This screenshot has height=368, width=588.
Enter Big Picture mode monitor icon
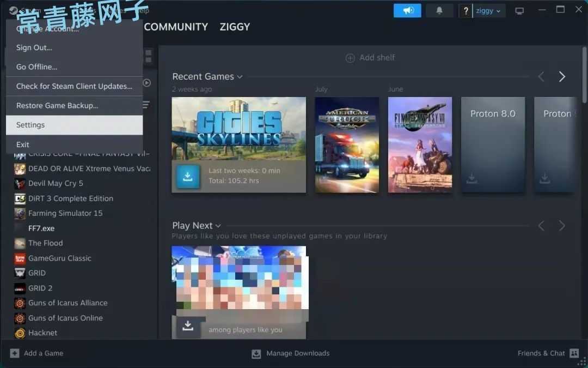click(519, 11)
